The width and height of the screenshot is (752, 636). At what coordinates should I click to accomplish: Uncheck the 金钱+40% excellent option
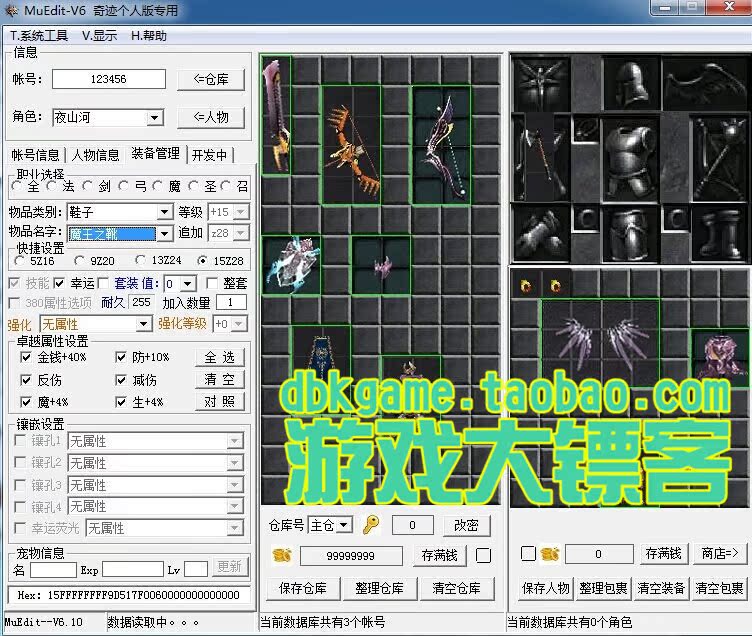coord(26,357)
